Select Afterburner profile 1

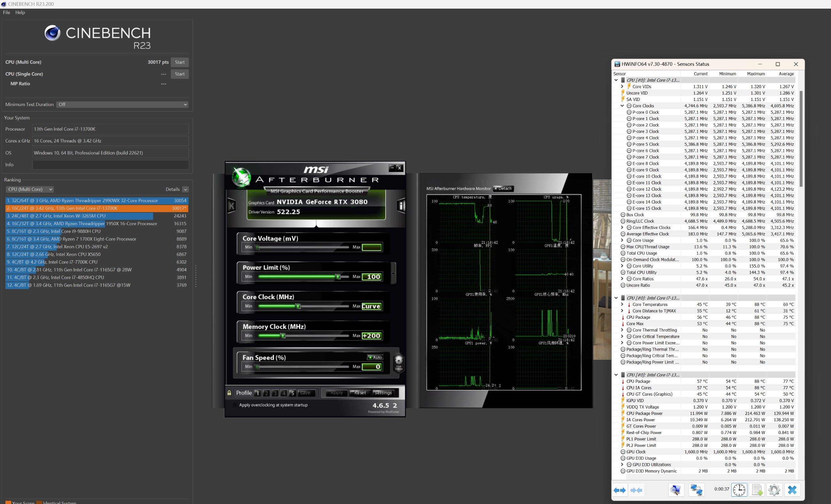click(x=257, y=393)
